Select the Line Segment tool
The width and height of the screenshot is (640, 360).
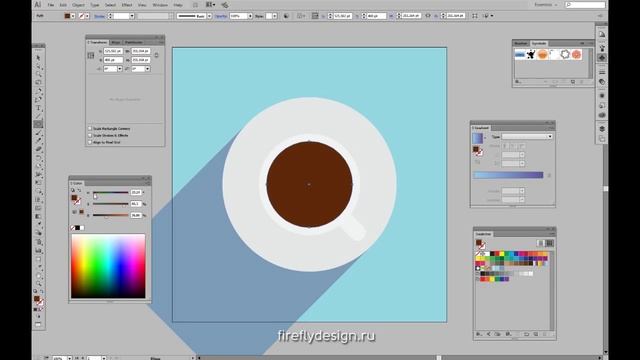tap(38, 116)
